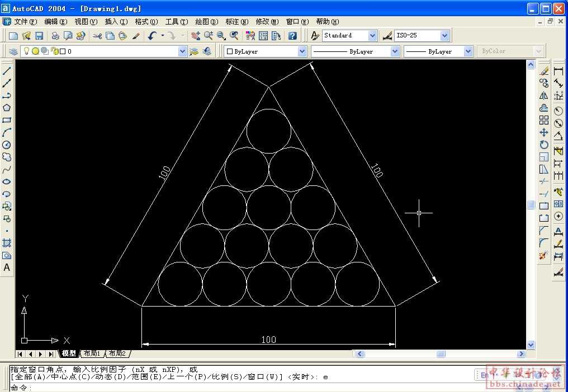Open the 标注(N) menu
This screenshot has height=392, width=568.
[237, 22]
